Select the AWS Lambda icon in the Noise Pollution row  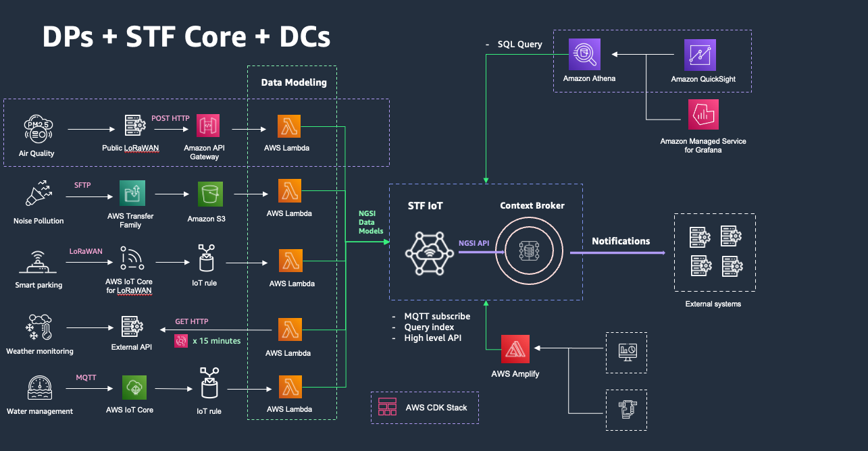[x=289, y=190]
